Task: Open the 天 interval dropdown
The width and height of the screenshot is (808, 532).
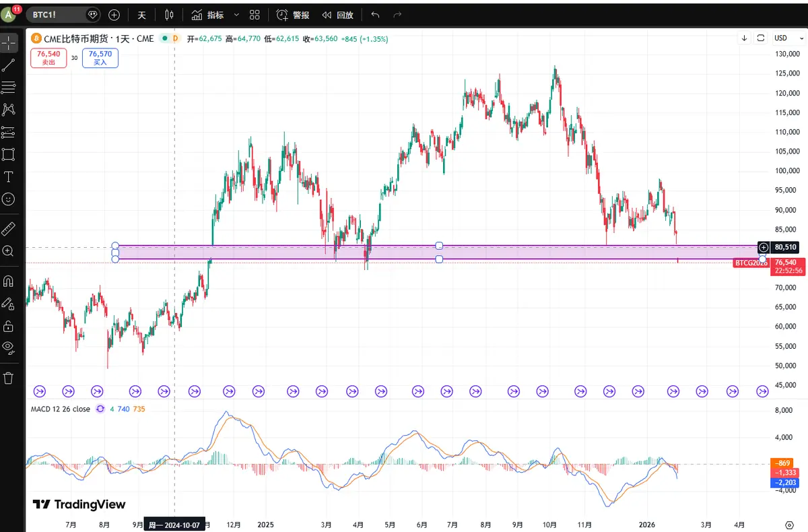Action: [x=141, y=14]
